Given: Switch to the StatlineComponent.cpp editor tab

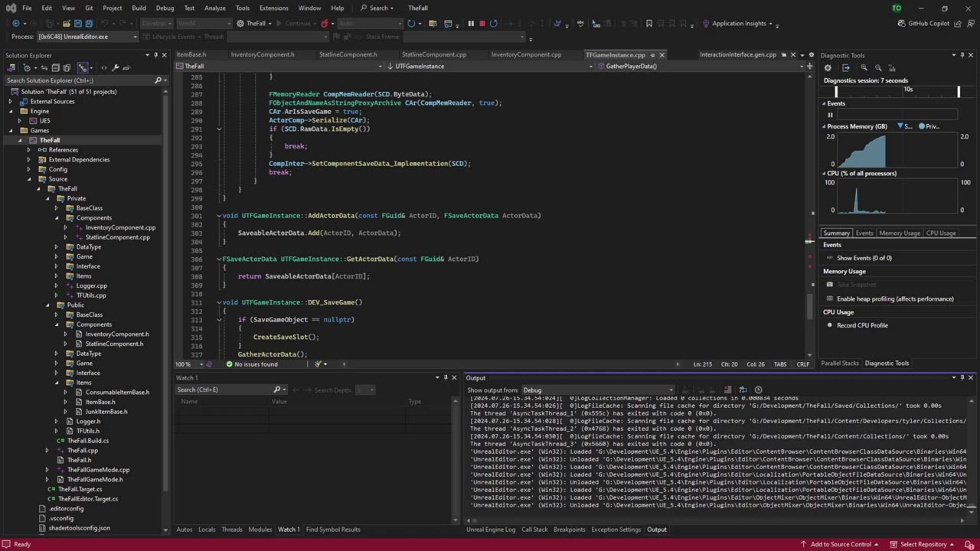Looking at the screenshot, I should pyautogui.click(x=433, y=55).
